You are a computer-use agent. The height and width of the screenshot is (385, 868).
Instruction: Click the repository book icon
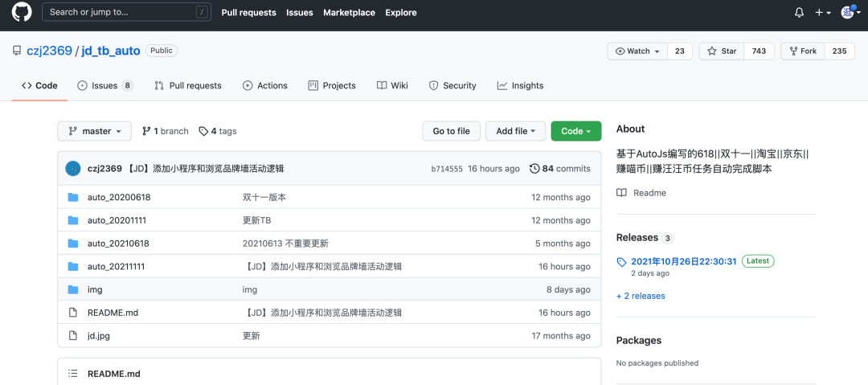click(17, 51)
